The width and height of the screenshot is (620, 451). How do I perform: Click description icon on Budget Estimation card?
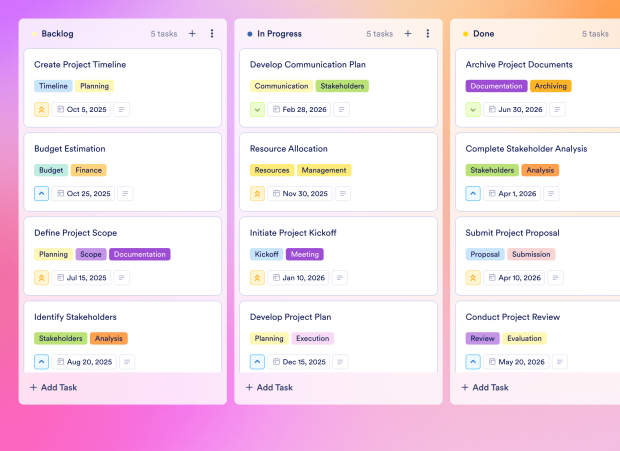click(125, 194)
